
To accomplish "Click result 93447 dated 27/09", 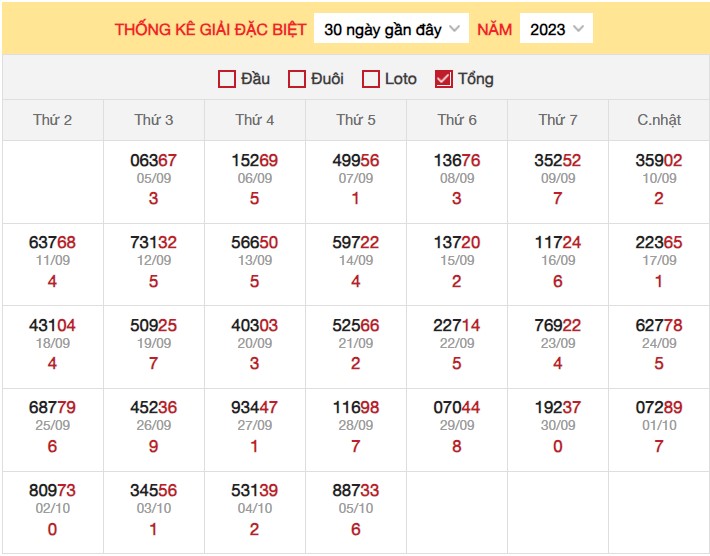I will (x=255, y=407).
